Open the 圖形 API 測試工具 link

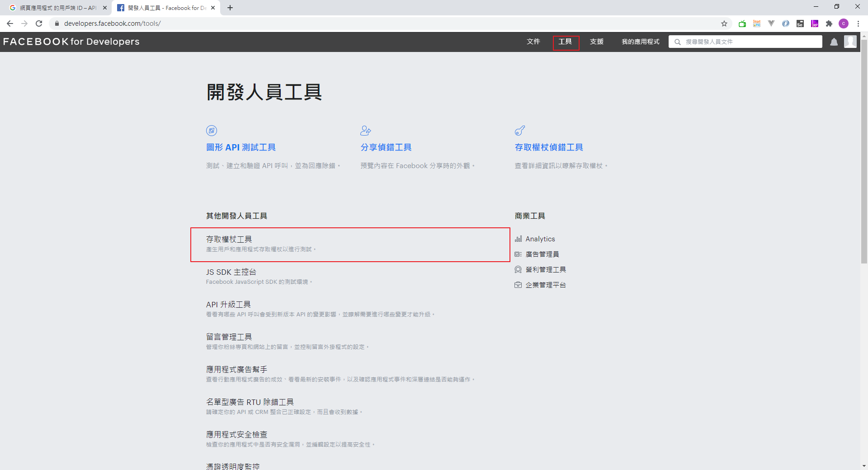[241, 147]
